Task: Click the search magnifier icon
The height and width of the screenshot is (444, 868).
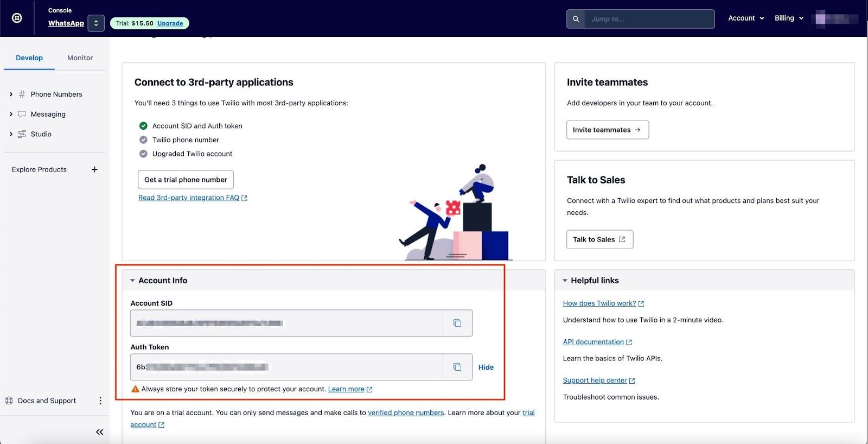Action: 576,19
